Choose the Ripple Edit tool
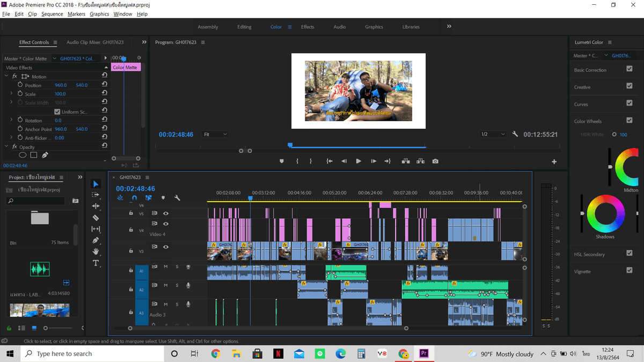The height and width of the screenshot is (362, 644). click(x=96, y=206)
